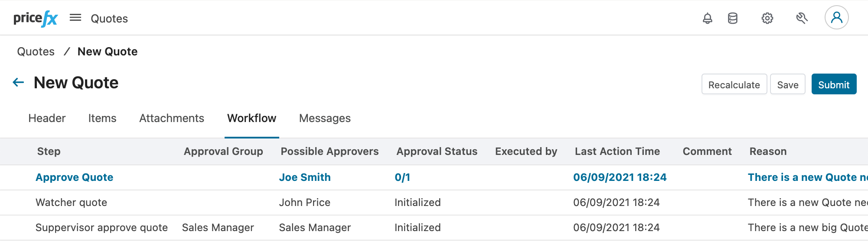Open the settings gear
868x251 pixels.
[767, 18]
